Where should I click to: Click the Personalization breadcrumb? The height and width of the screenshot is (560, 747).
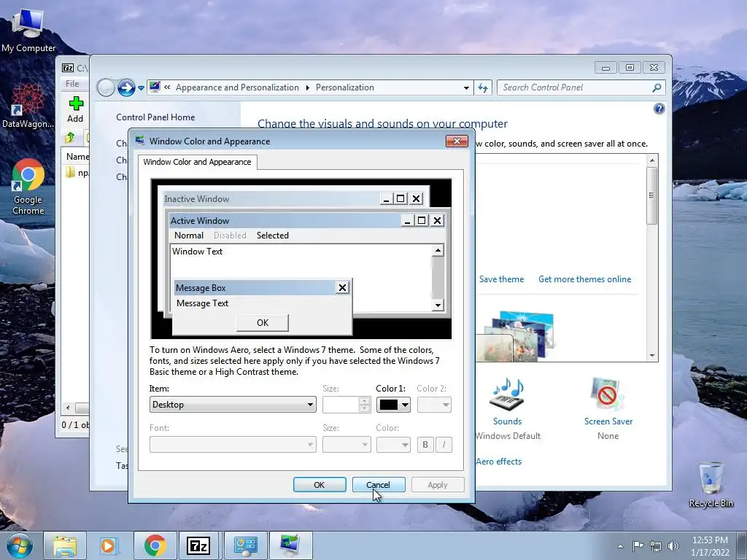pyautogui.click(x=345, y=87)
